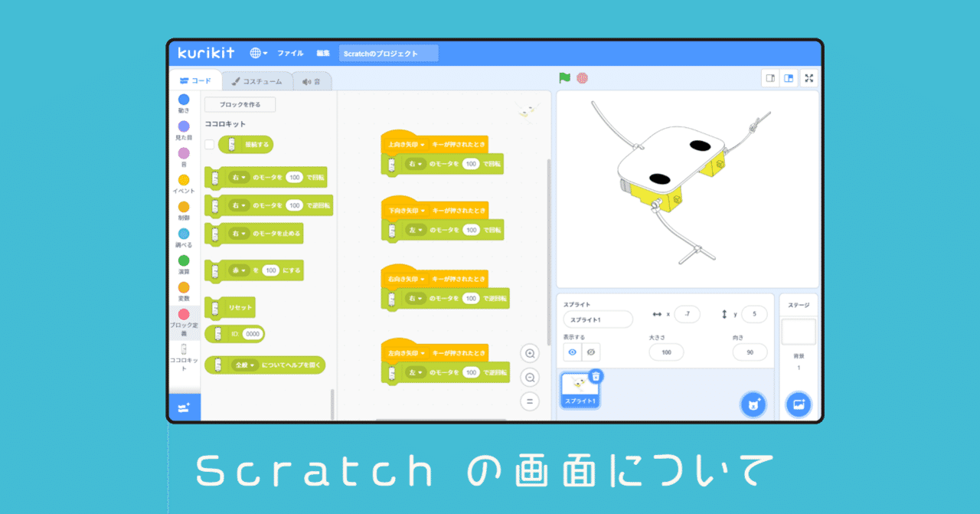980x514 pixels.
Task: Enter full screen stage mode
Action: [x=808, y=78]
